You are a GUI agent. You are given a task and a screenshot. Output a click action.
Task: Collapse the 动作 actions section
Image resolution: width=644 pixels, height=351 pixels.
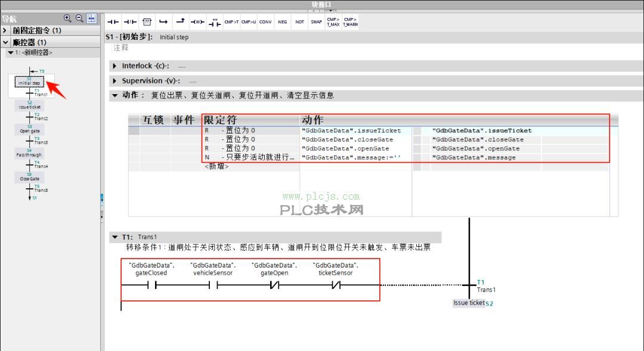[114, 95]
